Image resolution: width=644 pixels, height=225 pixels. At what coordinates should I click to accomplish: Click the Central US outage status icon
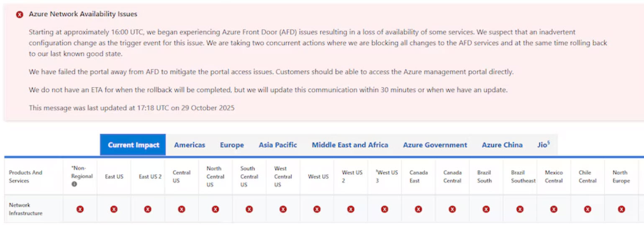[x=181, y=209]
